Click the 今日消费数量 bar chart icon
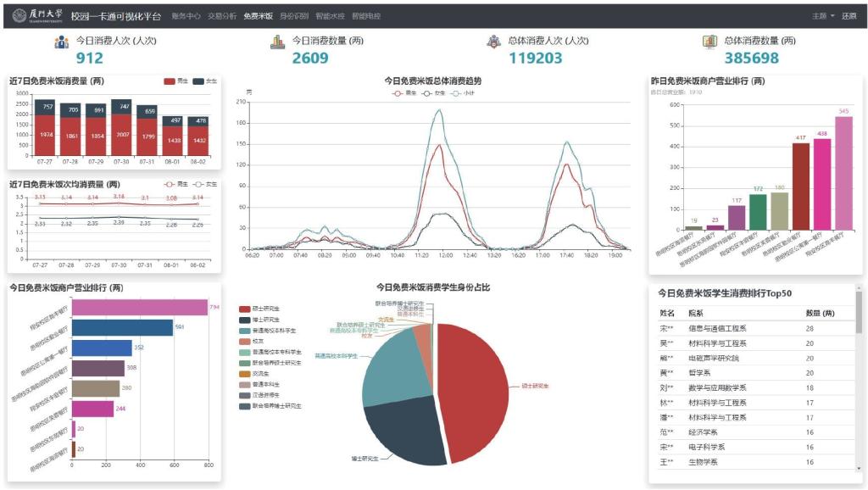 coord(276,42)
